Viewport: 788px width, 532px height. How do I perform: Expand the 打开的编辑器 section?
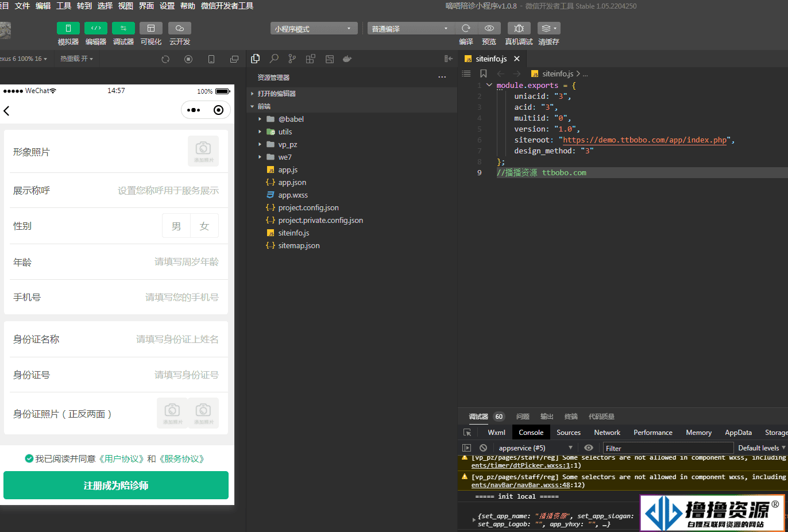click(x=352, y=94)
